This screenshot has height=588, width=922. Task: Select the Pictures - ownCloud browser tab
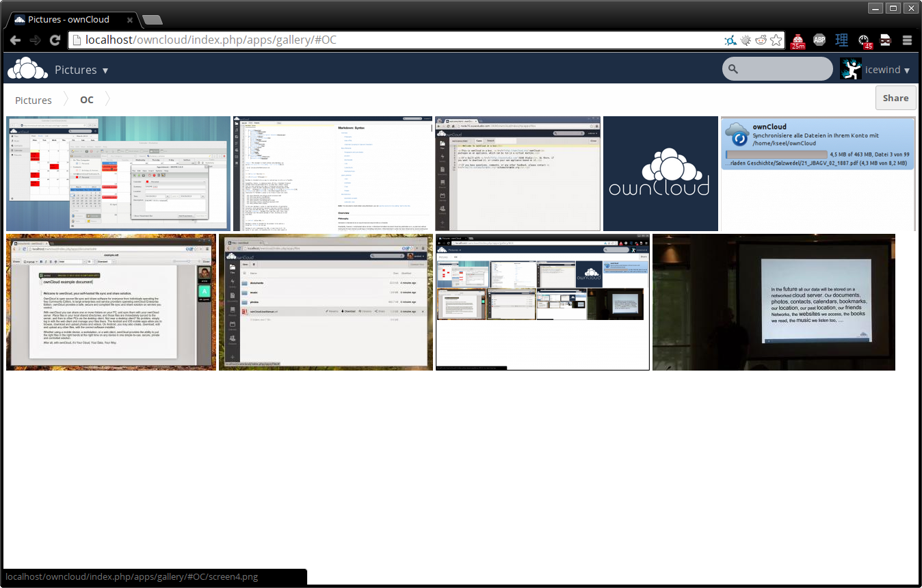[68, 19]
